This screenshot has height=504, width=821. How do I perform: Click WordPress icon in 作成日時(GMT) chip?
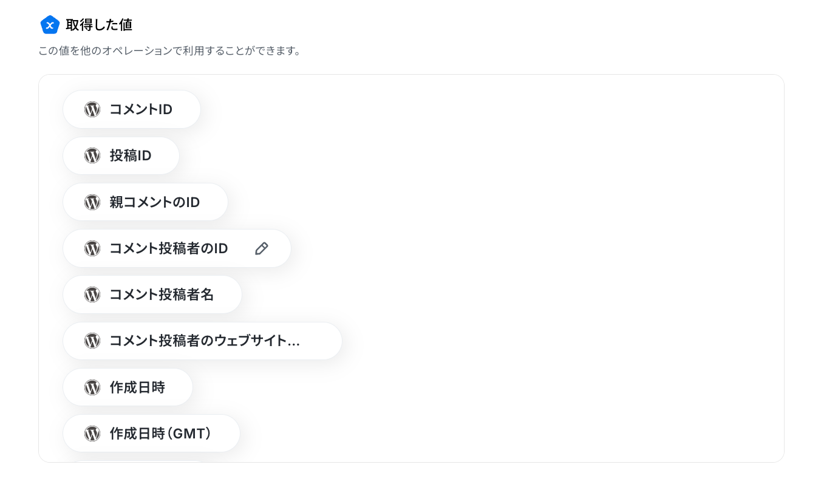click(x=92, y=434)
